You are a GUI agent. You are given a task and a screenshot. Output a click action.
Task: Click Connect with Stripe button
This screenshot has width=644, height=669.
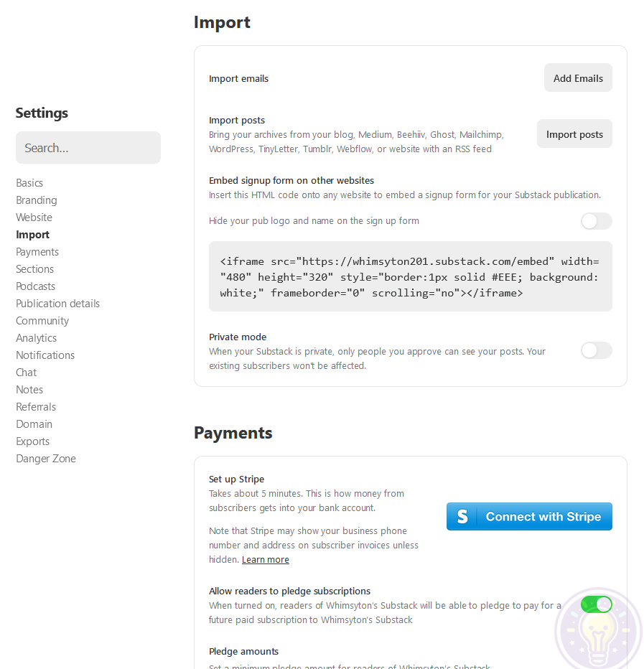tap(529, 516)
